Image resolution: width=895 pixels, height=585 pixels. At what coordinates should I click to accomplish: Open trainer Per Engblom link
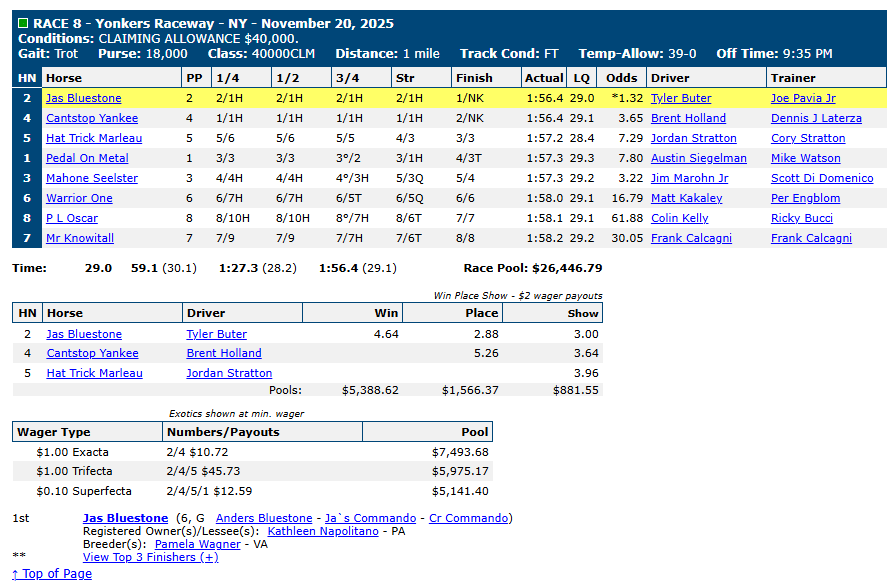point(805,198)
